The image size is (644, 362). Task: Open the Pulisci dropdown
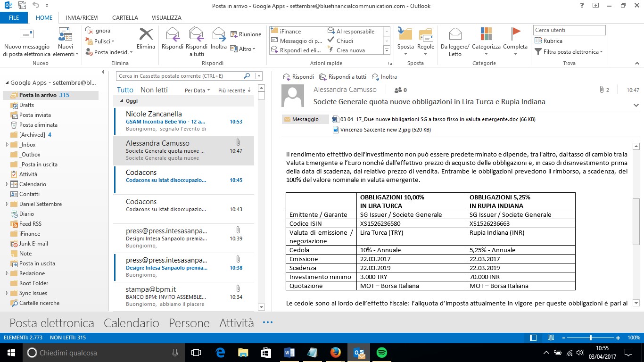[100, 41]
